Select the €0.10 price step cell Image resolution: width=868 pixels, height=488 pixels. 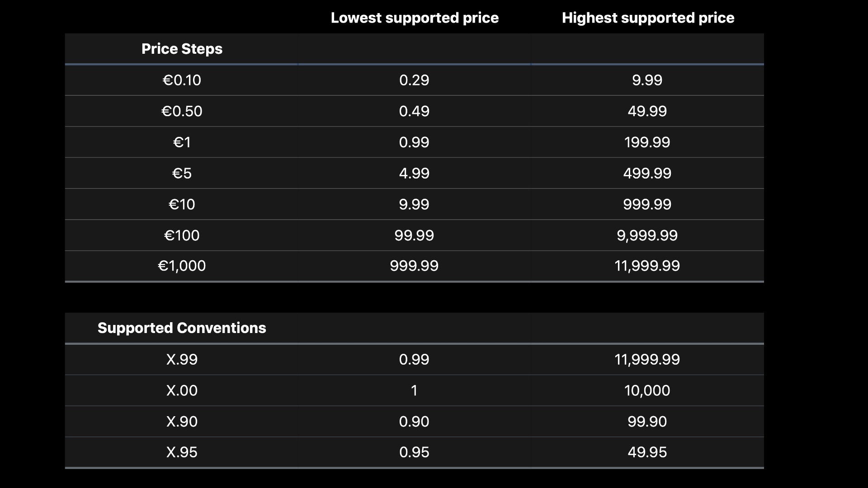point(182,80)
